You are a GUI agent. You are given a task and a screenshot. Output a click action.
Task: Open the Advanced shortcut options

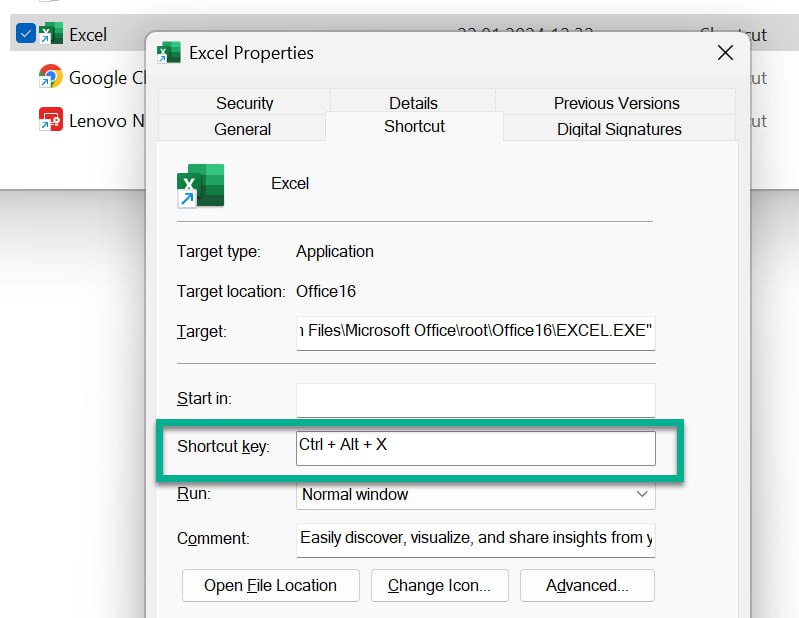[x=587, y=585]
